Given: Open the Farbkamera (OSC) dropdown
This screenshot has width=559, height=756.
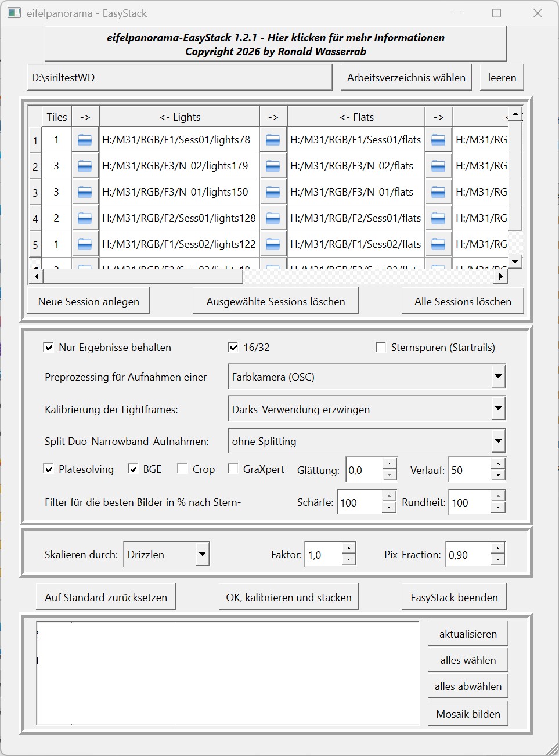Looking at the screenshot, I should (x=498, y=377).
